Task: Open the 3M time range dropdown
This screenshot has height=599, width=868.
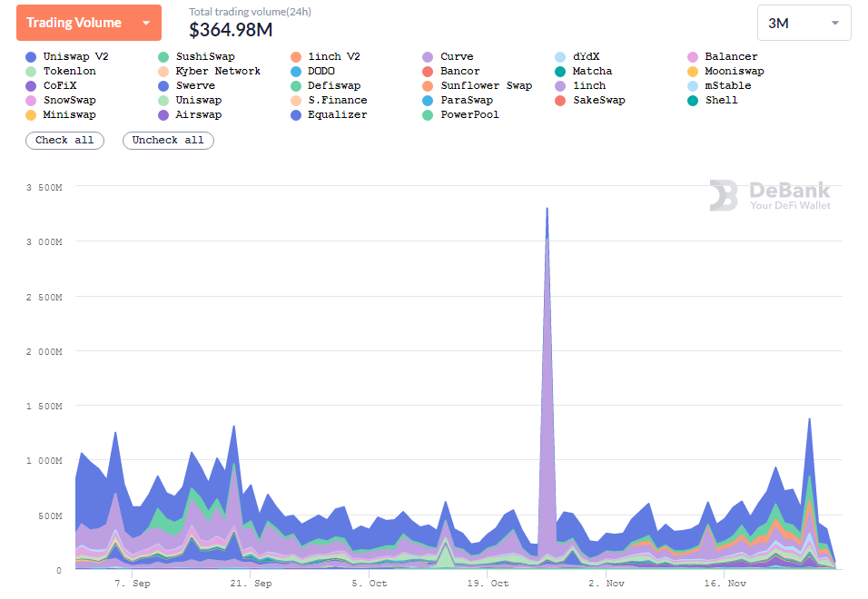Action: [804, 23]
